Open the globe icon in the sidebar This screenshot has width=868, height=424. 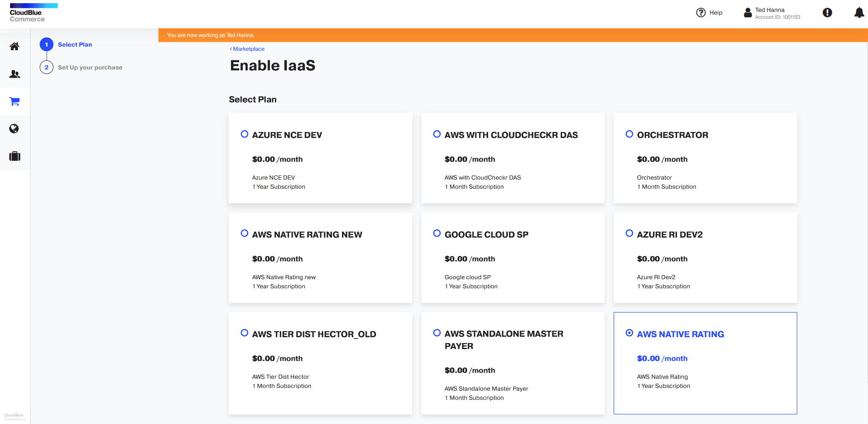pos(14,129)
